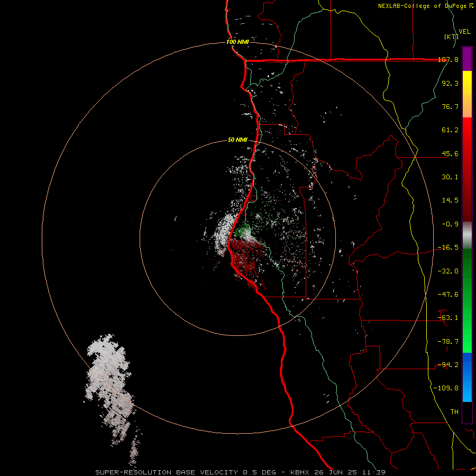The image size is (476, 476).
Task: Click the green inbound velocity patch at the radar site
Action: click(x=241, y=231)
